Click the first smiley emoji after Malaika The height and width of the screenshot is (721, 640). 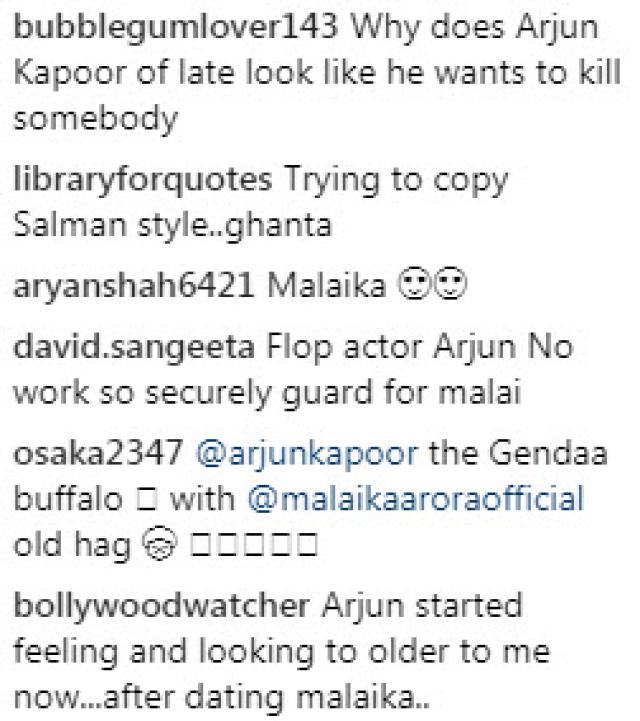pyautogui.click(x=414, y=285)
